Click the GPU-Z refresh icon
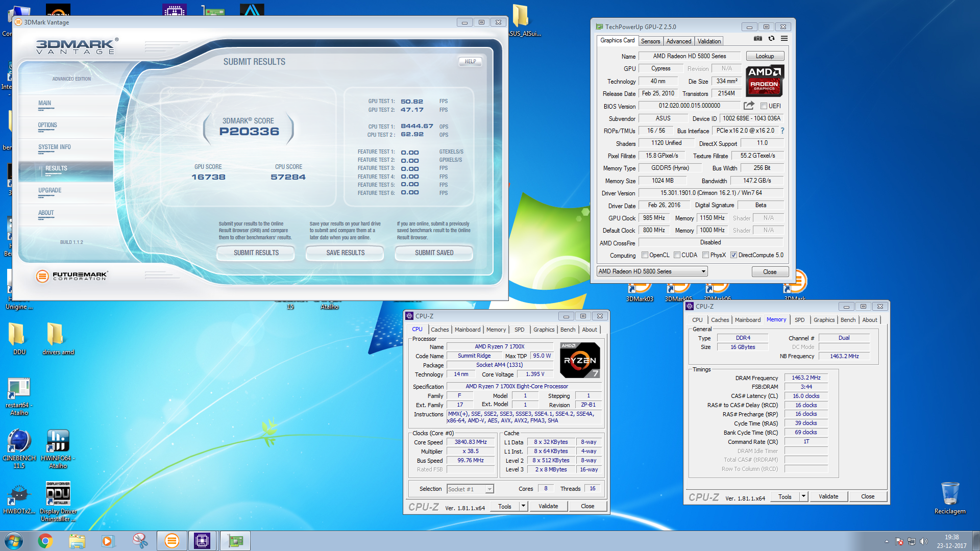 coord(771,39)
